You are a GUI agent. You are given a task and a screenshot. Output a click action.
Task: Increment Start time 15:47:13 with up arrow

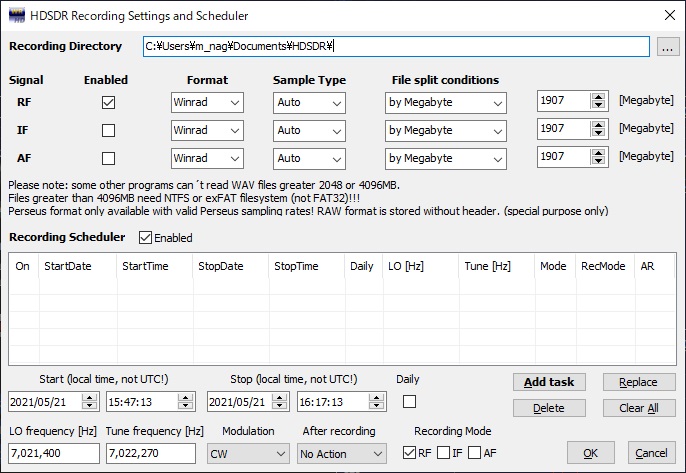(x=185, y=398)
